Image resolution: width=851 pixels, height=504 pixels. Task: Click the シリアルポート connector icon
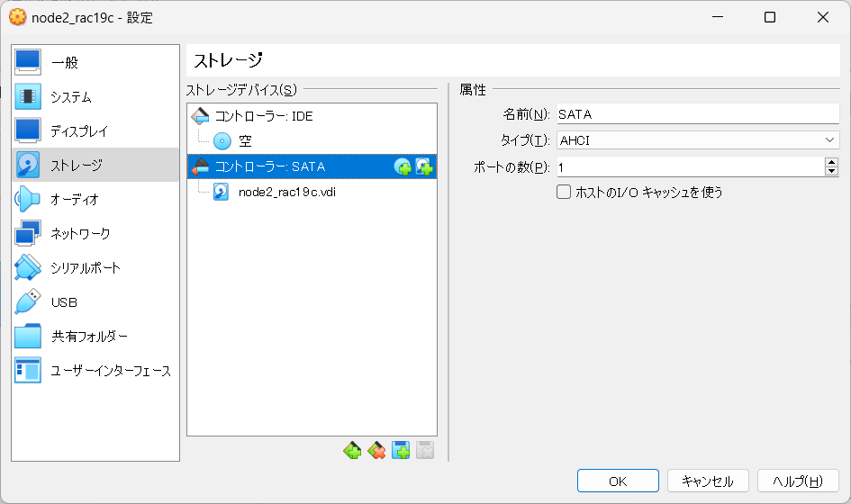[x=28, y=267]
